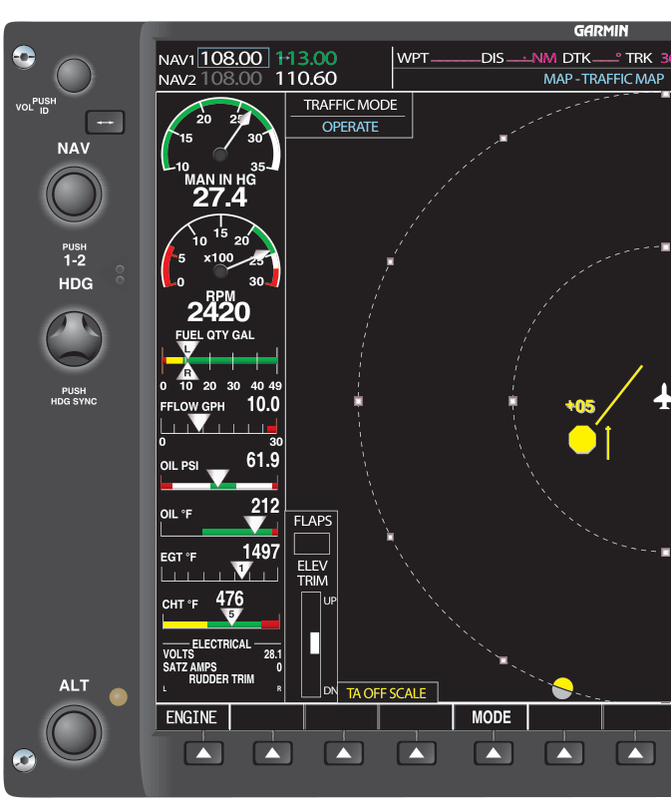Click the NAV volume/ID knob
Image resolution: width=671 pixels, height=812 pixels.
tap(74, 76)
